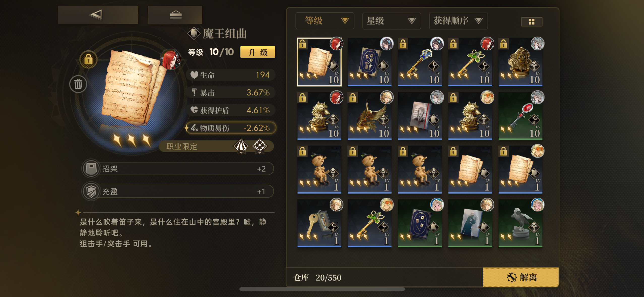The image size is (644, 297).
Task: Open the home menu icon button
Action: [x=175, y=15]
